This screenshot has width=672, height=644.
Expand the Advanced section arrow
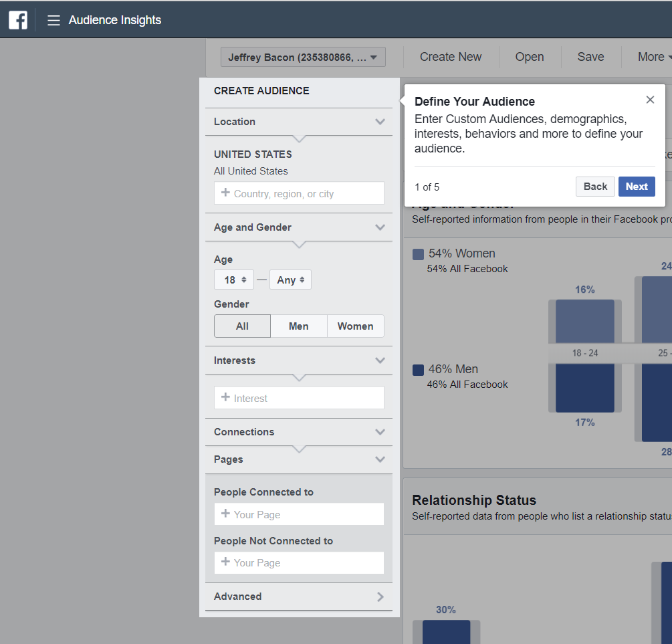(380, 597)
